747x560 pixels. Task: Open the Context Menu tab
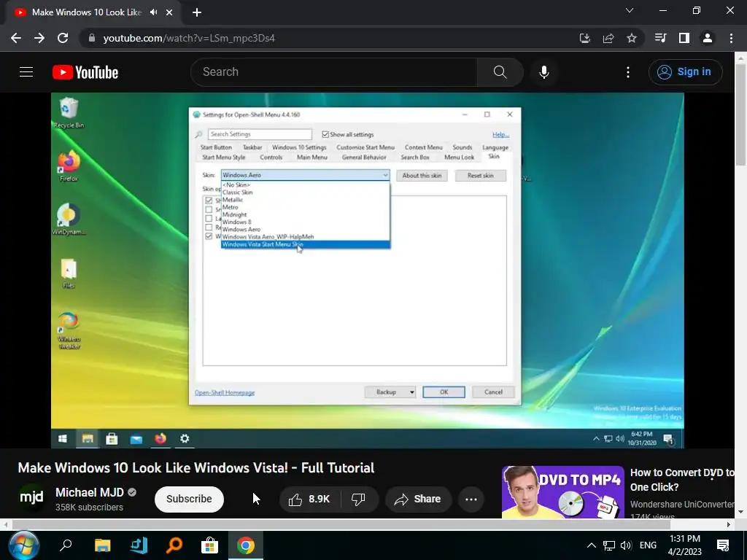(424, 147)
